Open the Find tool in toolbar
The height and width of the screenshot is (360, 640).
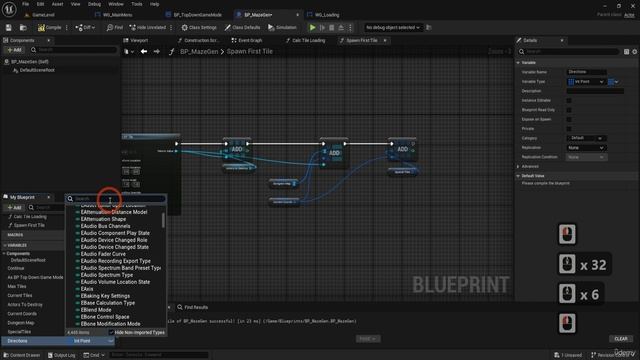115,27
